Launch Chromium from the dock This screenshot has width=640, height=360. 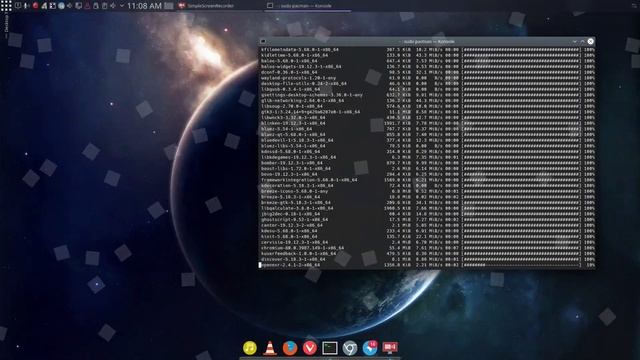[350, 348]
